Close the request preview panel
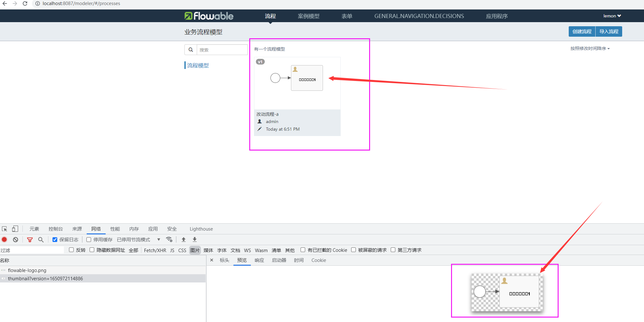644x322 pixels. click(x=212, y=260)
